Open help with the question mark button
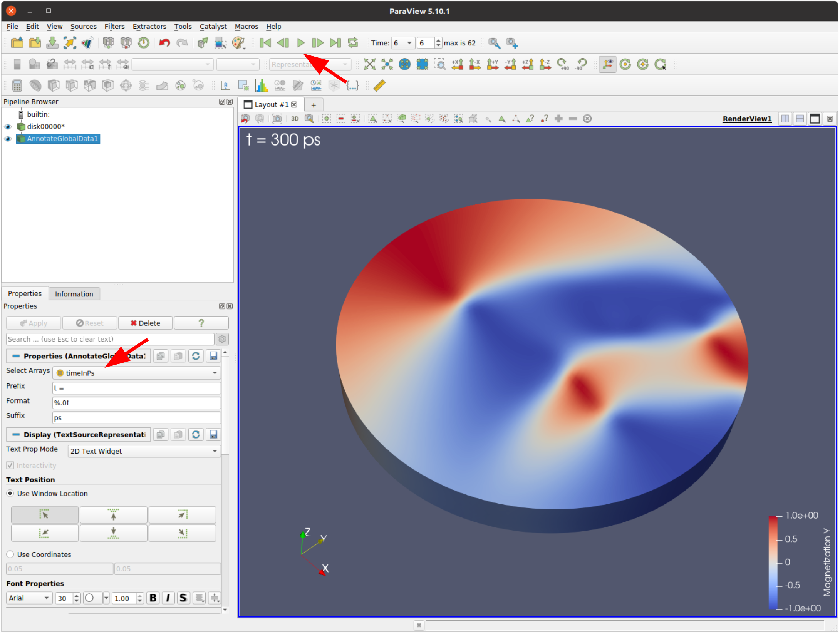This screenshot has height=633, width=840. tap(201, 323)
